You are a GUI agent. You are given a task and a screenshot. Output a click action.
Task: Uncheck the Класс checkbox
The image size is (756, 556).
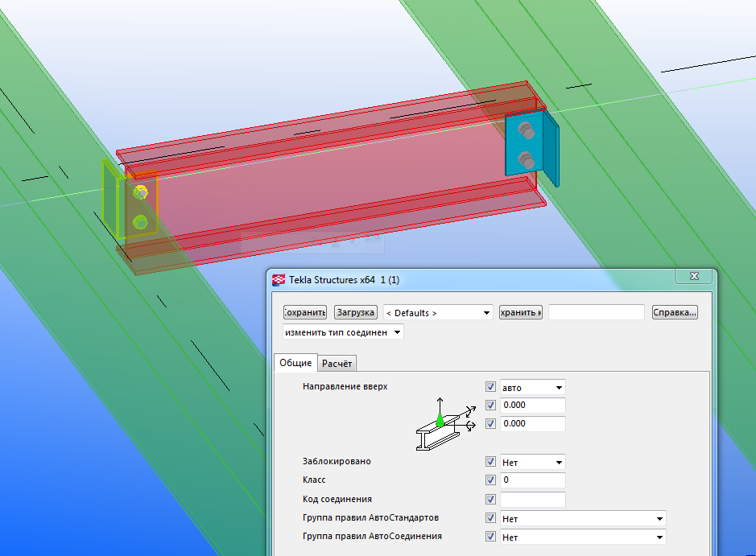pos(490,480)
